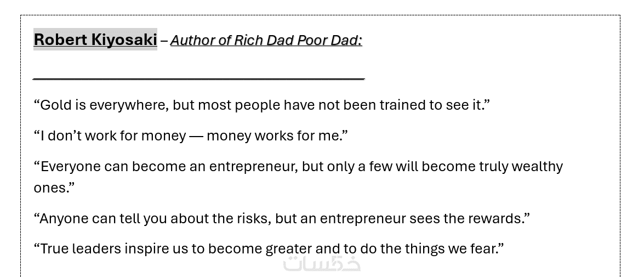Viewport: 644px width, 277px height.
Task: Click the word 'ones' on the wrapped line
Action: [x=50, y=188]
